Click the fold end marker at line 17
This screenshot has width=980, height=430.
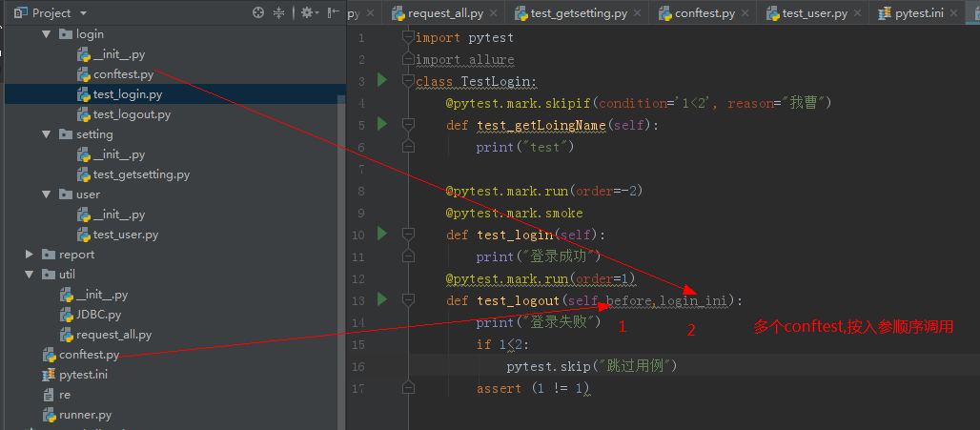click(408, 387)
